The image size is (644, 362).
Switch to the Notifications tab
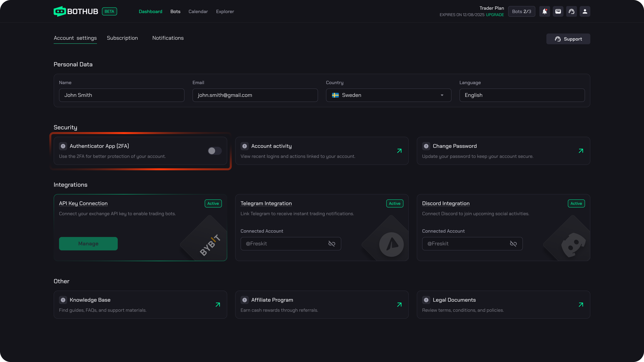(168, 38)
